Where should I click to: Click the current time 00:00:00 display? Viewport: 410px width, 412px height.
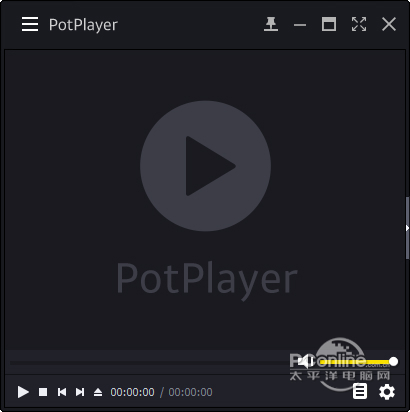pyautogui.click(x=132, y=392)
